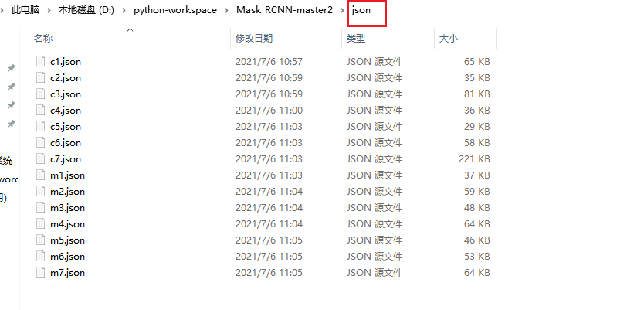
Task: Select the m4.json file icon
Action: click(40, 224)
